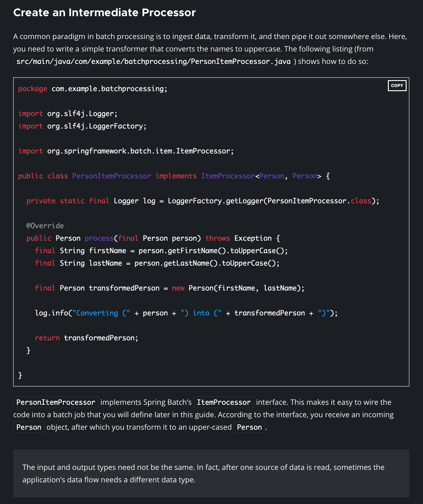
Task: Click inline code 'ItemProcessor' in paragraph
Action: click(224, 402)
